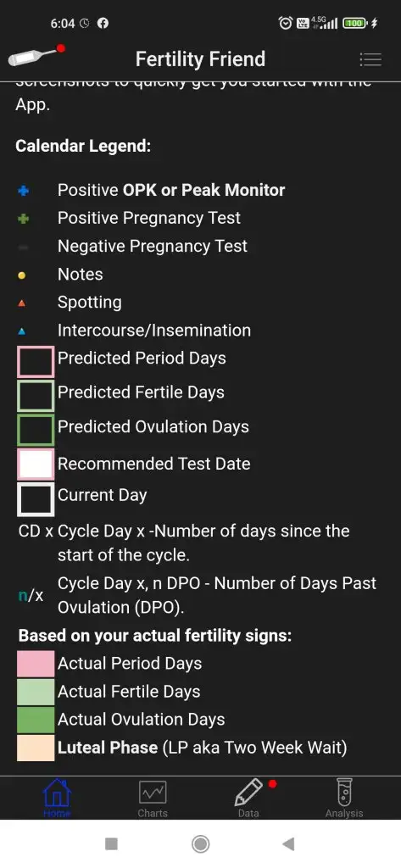Tap the Luteal Phase peach swatch
The width and height of the screenshot is (401, 868).
coord(36,748)
